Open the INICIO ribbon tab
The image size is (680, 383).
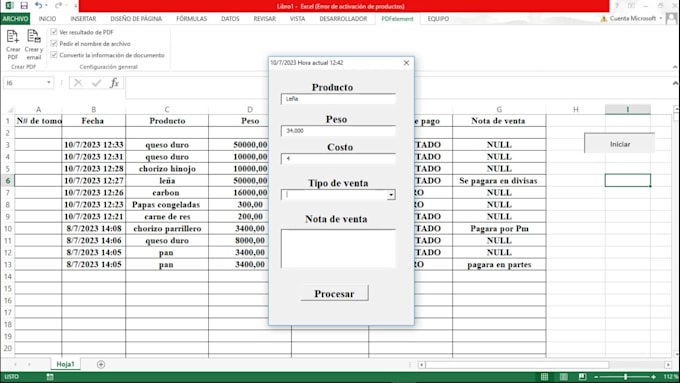click(47, 19)
